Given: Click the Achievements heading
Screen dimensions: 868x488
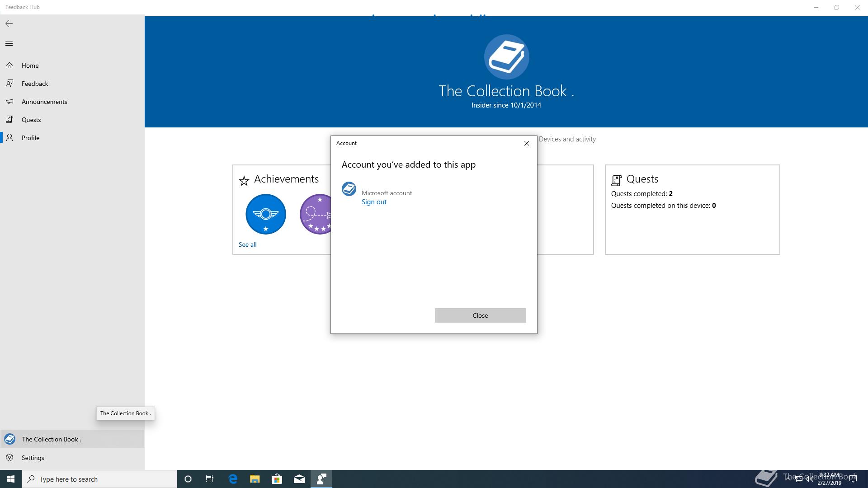Looking at the screenshot, I should pyautogui.click(x=286, y=179).
